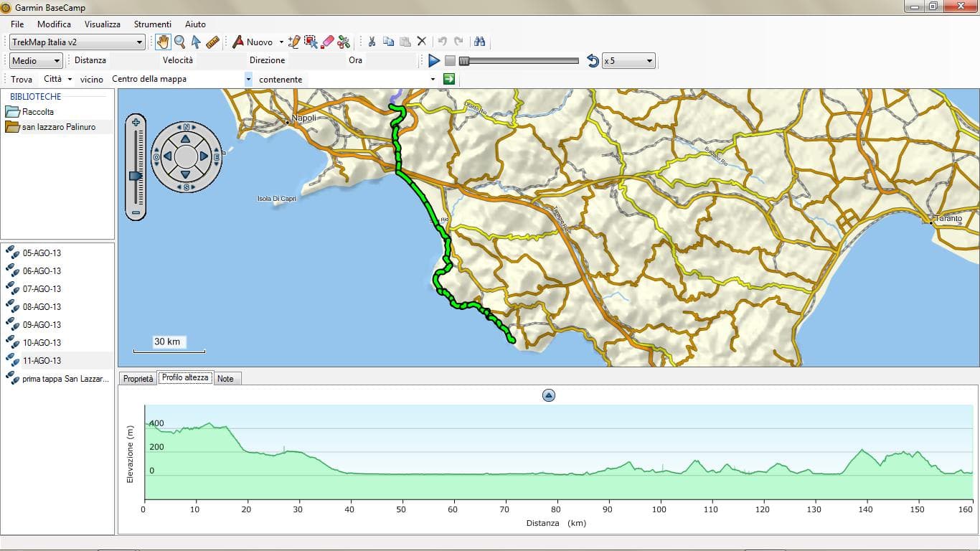Click the playback progress slider handle
980x551 pixels.
click(464, 61)
